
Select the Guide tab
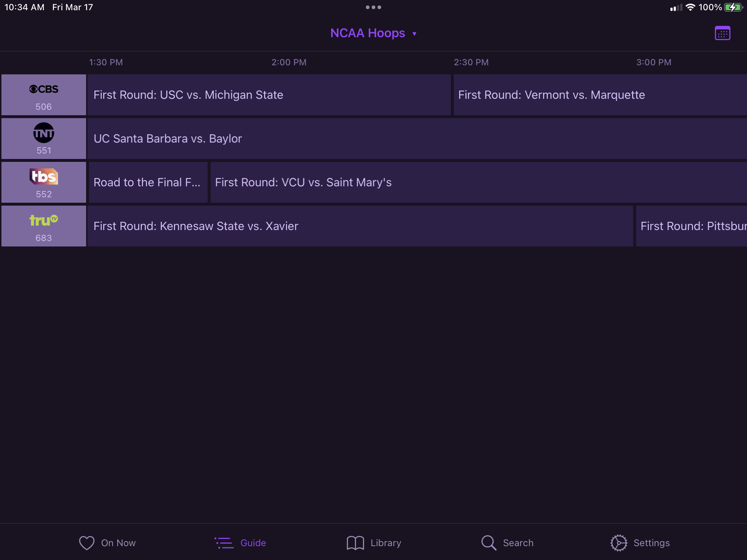[241, 542]
